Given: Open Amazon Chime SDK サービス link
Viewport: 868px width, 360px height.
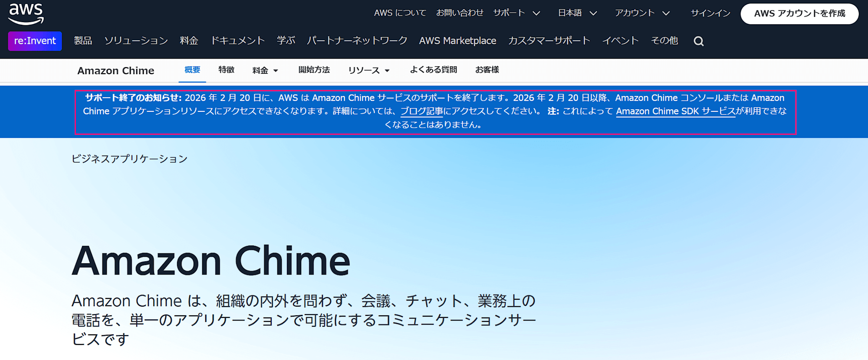Looking at the screenshot, I should [676, 111].
